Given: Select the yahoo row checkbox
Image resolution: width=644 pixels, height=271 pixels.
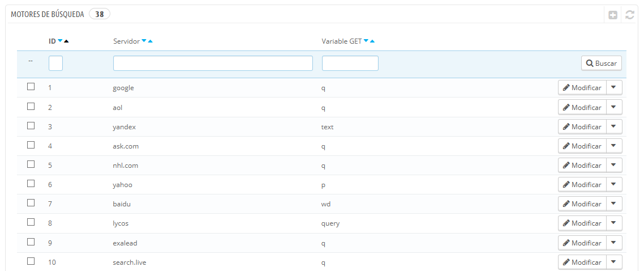Looking at the screenshot, I should pos(31,184).
